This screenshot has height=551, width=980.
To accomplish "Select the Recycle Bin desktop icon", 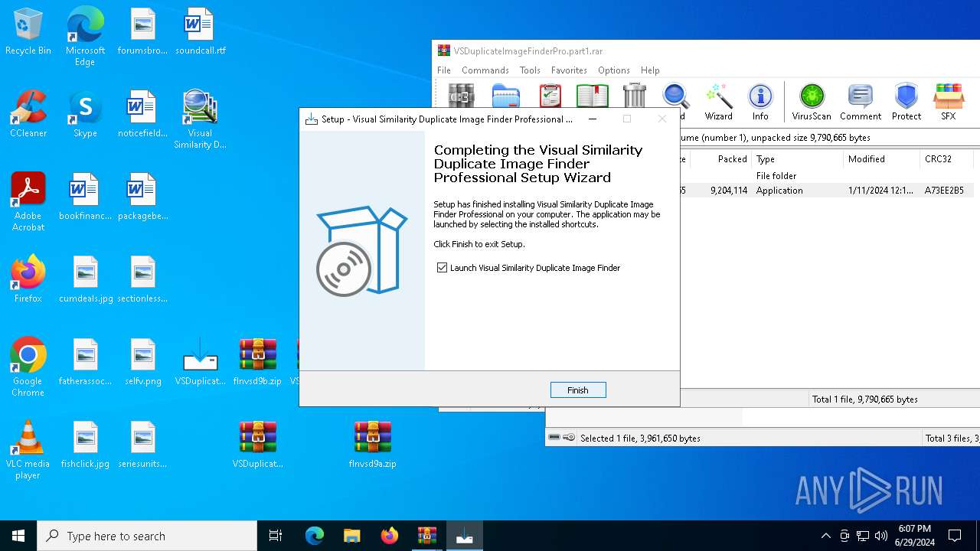I will click(28, 32).
